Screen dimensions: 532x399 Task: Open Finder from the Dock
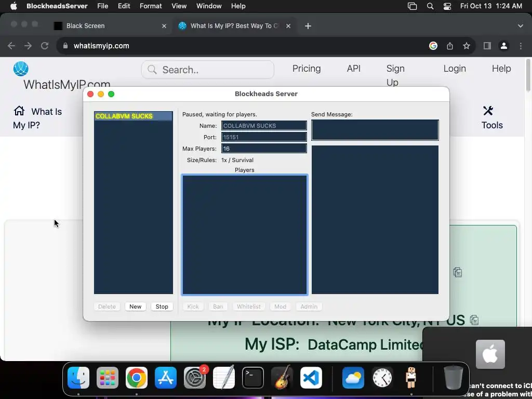pyautogui.click(x=78, y=378)
